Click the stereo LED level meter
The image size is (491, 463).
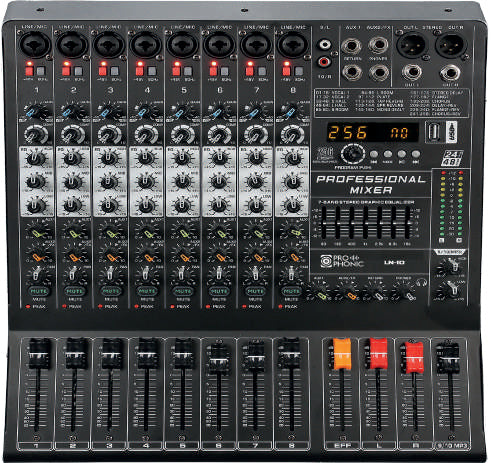(451, 207)
